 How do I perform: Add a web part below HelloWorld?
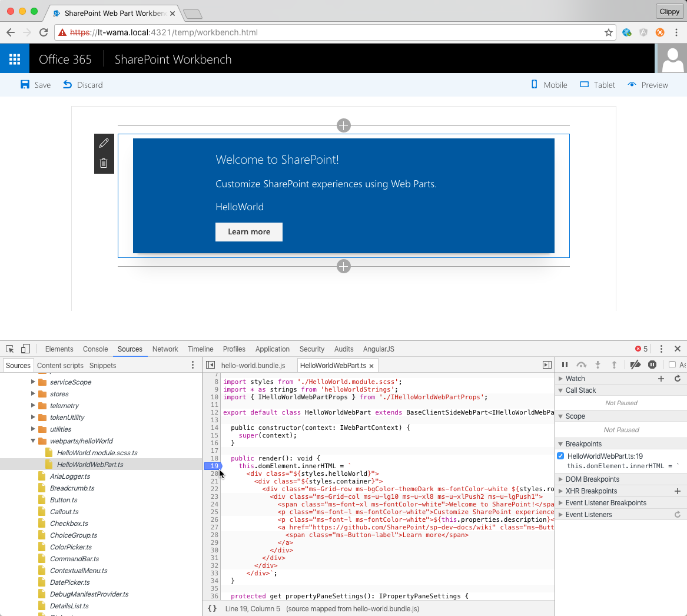(x=344, y=266)
